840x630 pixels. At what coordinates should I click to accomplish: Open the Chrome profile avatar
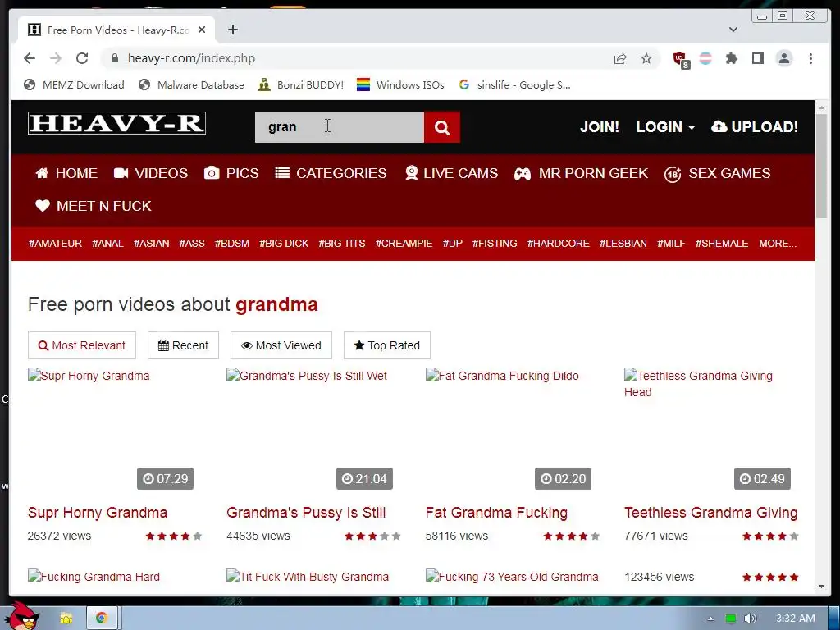click(784, 58)
